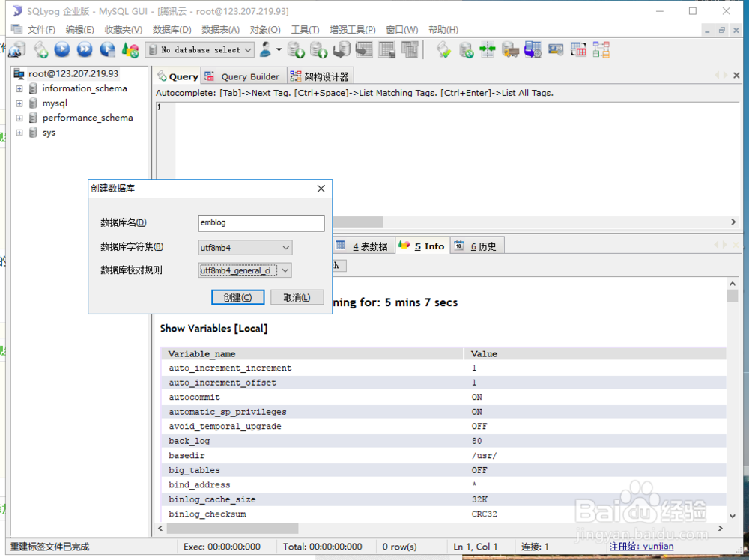This screenshot has width=749, height=560.
Task: Click the Info panel horizontal scrollbar thumb
Action: (x=232, y=528)
